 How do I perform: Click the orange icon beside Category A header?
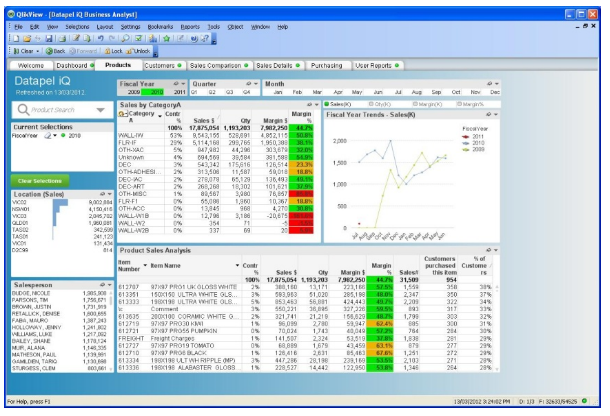123,114
